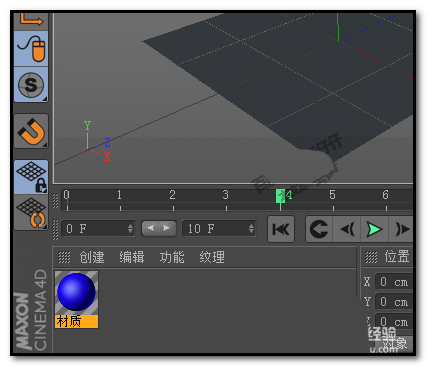Screen dimensions: 427x367
Task: Click frame 5 on the timeline ruler
Action: 332,195
